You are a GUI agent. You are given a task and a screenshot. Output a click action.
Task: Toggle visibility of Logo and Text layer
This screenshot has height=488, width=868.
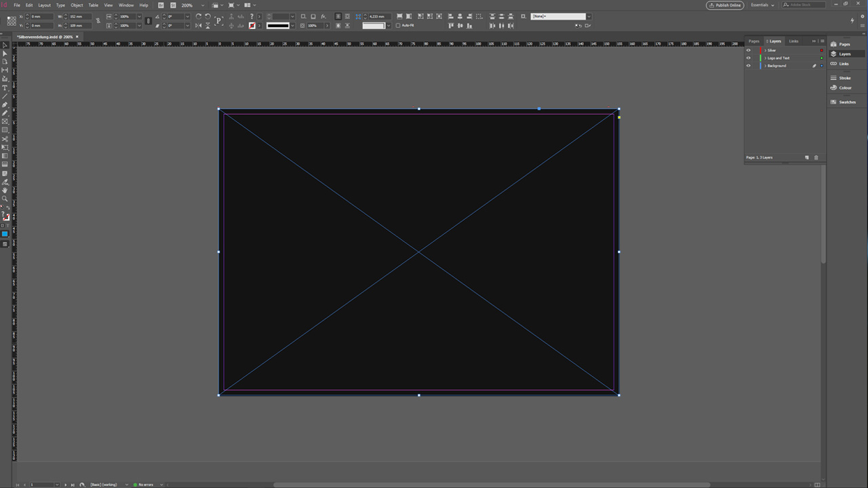[749, 58]
